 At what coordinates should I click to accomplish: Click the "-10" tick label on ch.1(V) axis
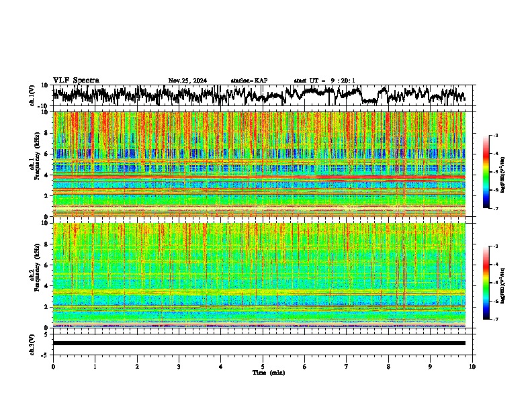click(x=44, y=106)
